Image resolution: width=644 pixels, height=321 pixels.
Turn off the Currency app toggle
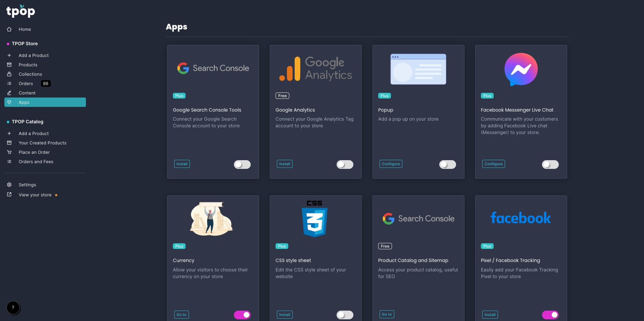(242, 315)
